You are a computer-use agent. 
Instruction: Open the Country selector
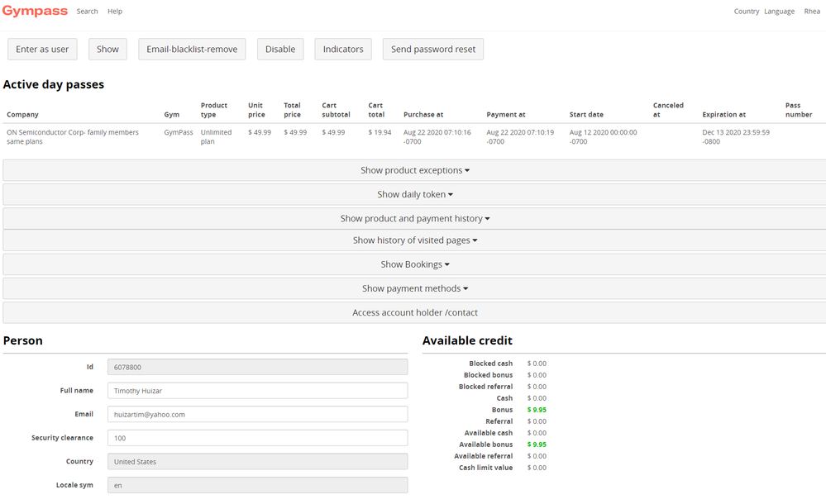click(746, 12)
